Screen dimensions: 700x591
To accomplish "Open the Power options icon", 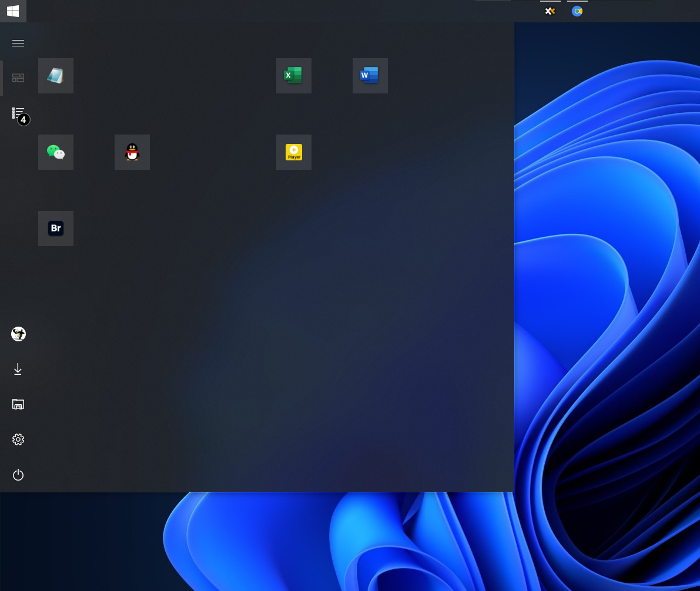I will click(x=18, y=475).
